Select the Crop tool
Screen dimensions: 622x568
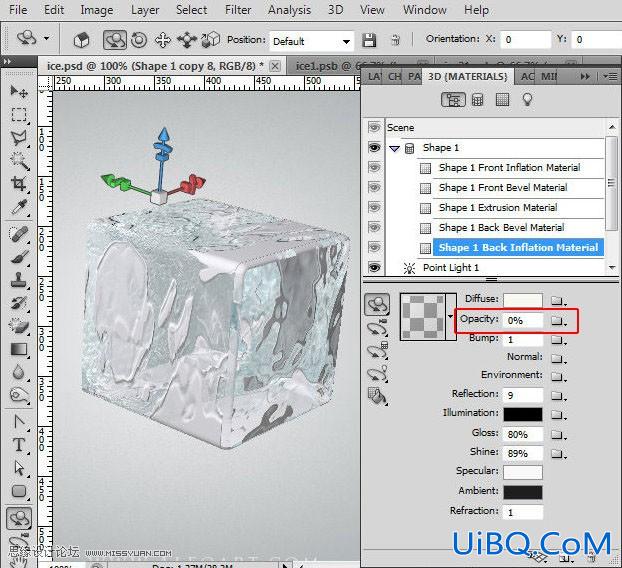point(19,184)
